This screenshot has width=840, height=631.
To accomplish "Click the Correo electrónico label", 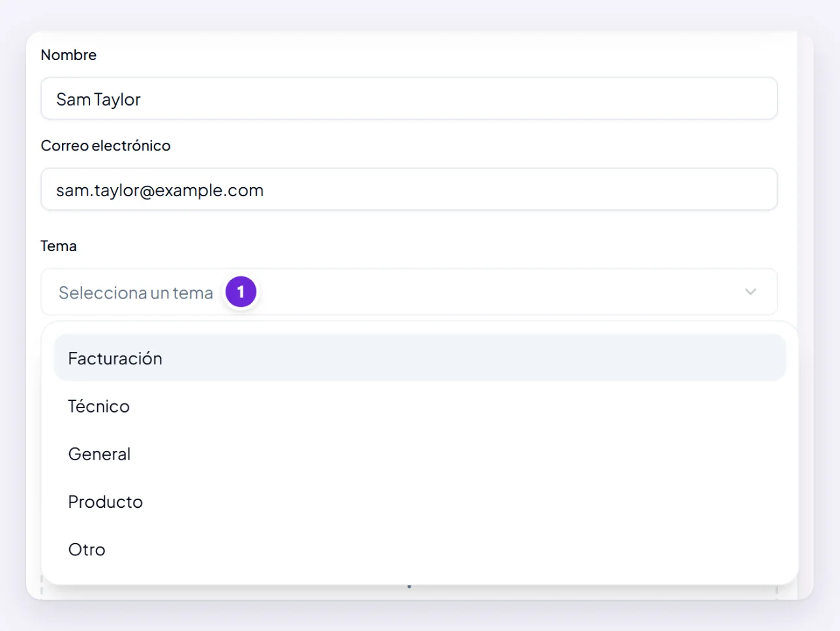I will pyautogui.click(x=106, y=145).
